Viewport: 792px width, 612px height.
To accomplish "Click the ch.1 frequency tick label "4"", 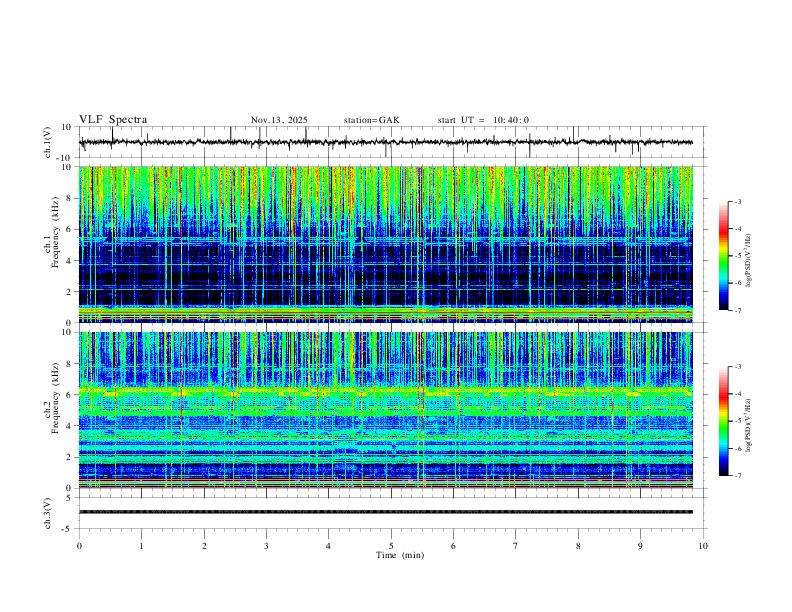I will click(x=70, y=260).
